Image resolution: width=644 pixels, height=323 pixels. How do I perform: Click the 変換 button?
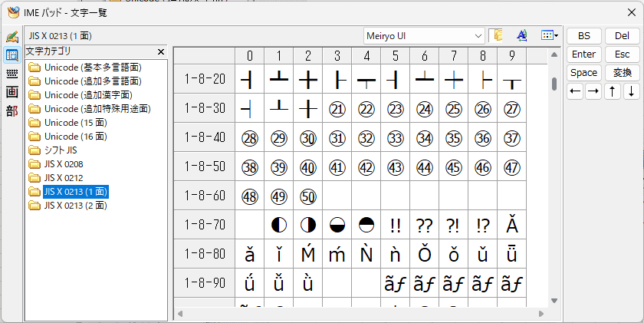click(622, 73)
